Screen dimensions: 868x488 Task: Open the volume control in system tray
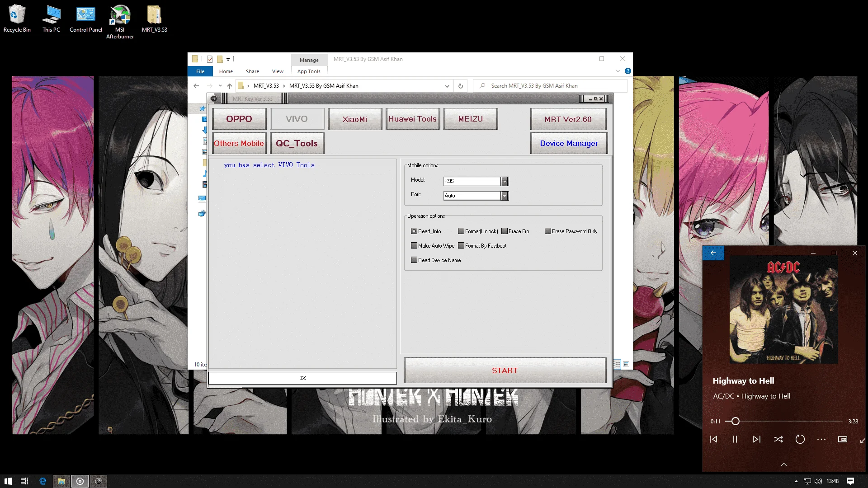[818, 481]
